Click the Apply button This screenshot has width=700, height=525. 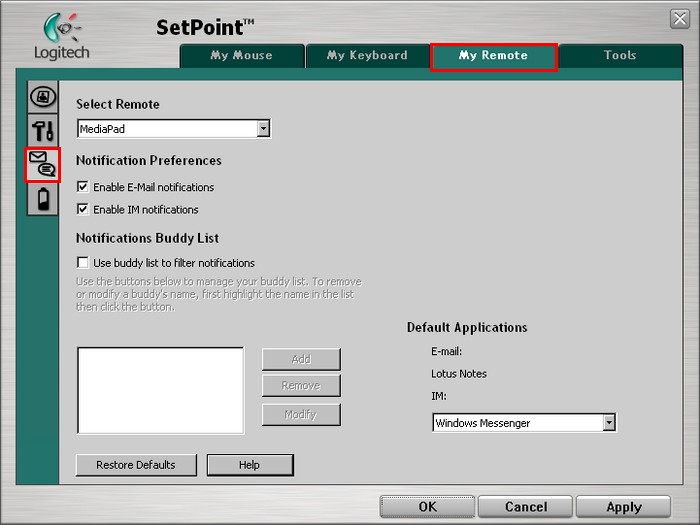(624, 507)
